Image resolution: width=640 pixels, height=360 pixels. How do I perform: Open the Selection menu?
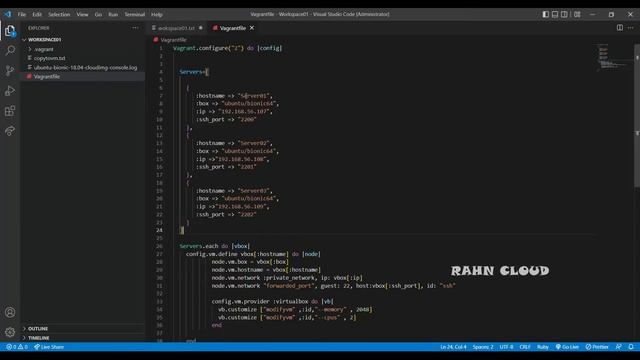pyautogui.click(x=59, y=14)
